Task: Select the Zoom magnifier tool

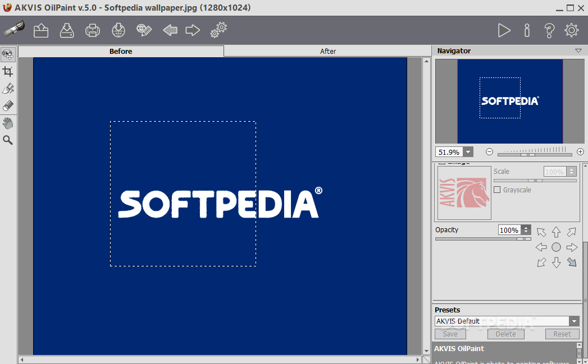Action: click(8, 140)
